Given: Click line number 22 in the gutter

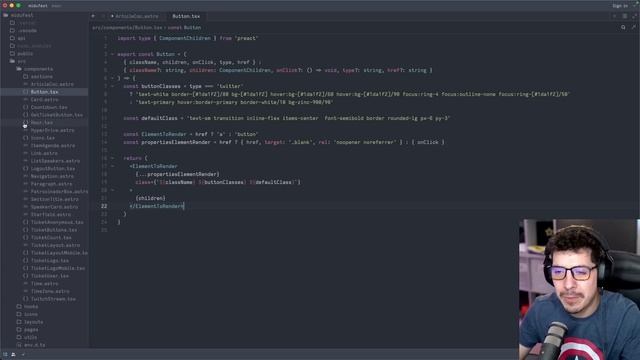Looking at the screenshot, I should coord(104,206).
